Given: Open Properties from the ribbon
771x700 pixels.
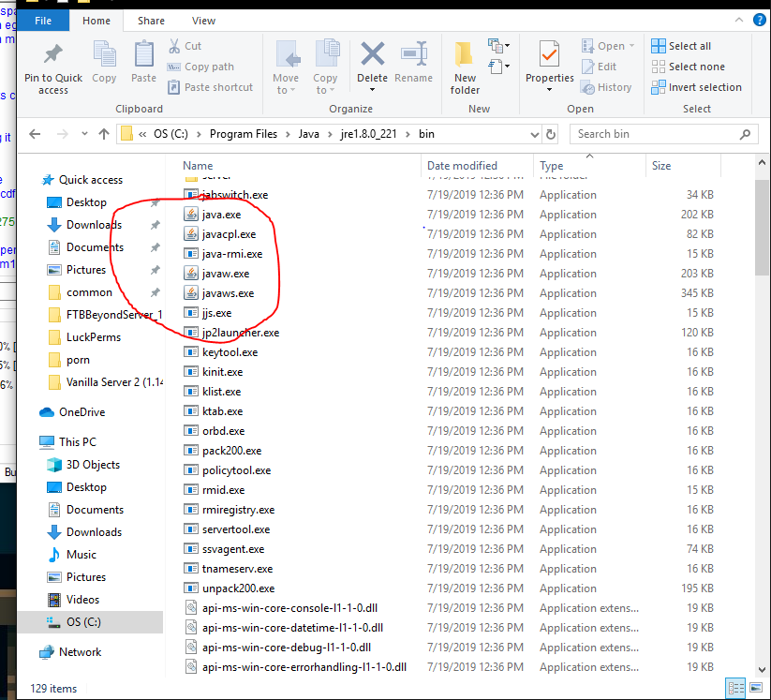Looking at the screenshot, I should [549, 58].
